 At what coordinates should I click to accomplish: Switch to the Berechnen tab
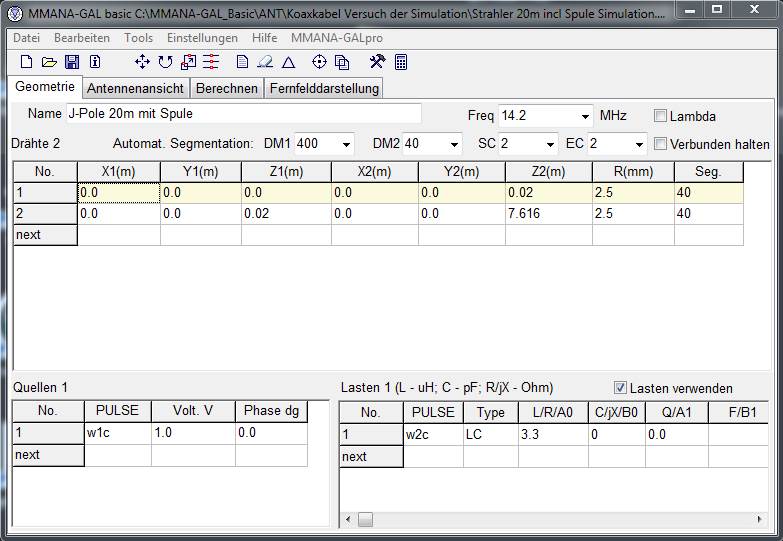coord(227,88)
